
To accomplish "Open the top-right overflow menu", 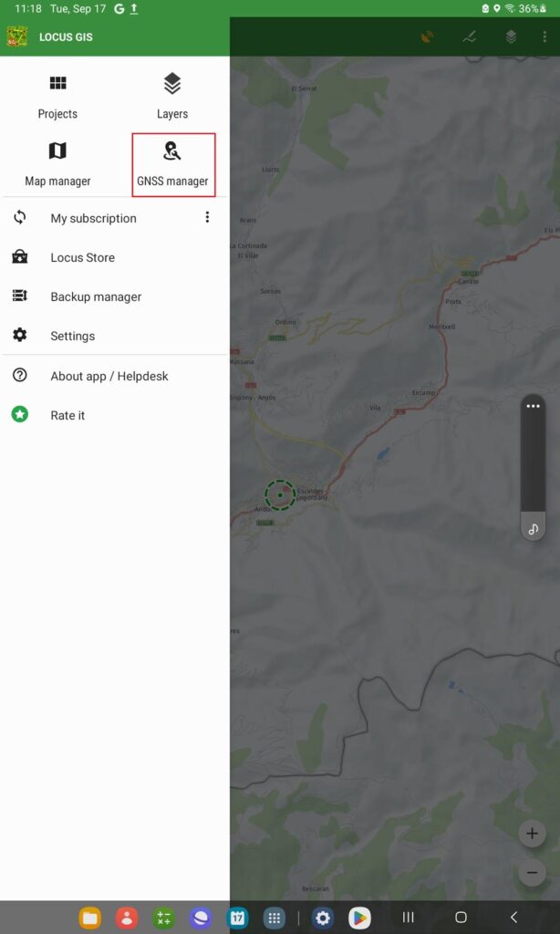I will (x=544, y=36).
